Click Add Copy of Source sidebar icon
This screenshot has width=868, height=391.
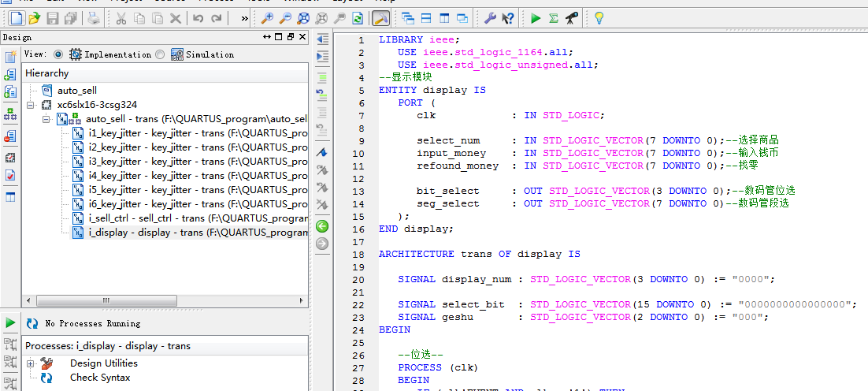[10, 91]
